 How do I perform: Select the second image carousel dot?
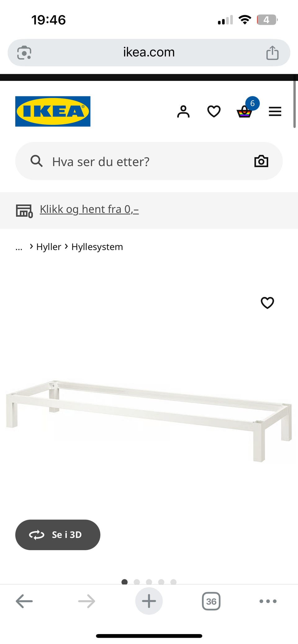(x=137, y=582)
